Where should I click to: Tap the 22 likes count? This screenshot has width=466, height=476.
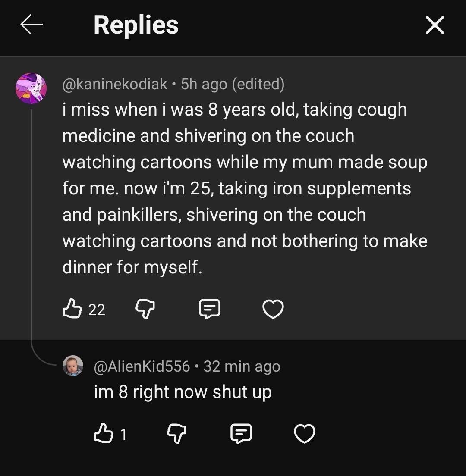97,310
